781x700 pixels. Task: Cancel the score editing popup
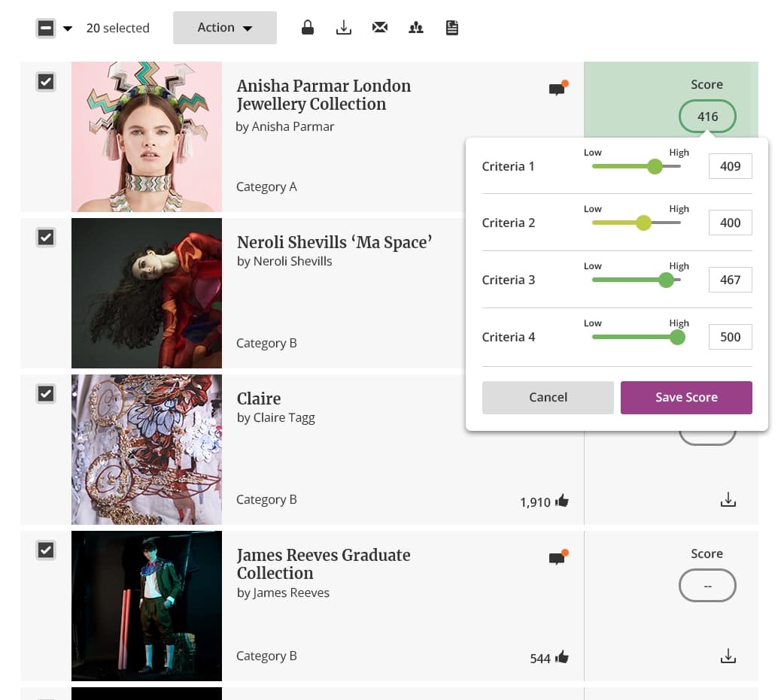coord(548,397)
